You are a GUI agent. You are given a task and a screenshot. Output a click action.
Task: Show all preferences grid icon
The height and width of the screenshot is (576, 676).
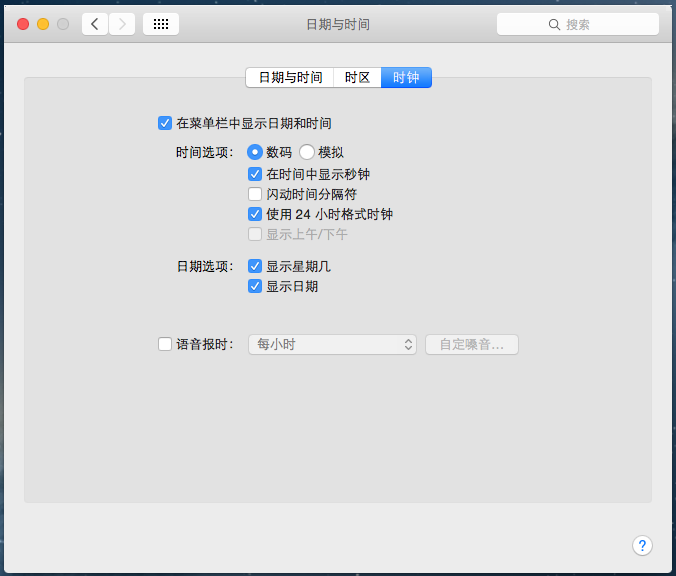(161, 24)
